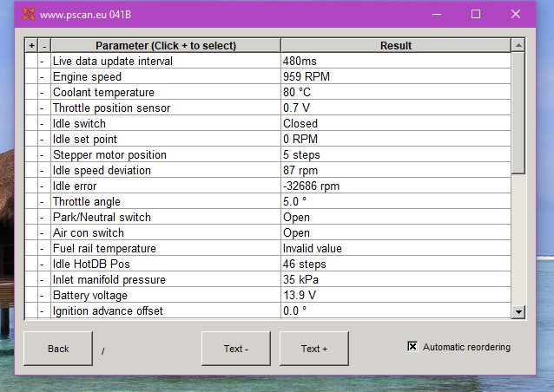
Task: Click the Inlet manifold pressure result cell
Action: coord(396,279)
